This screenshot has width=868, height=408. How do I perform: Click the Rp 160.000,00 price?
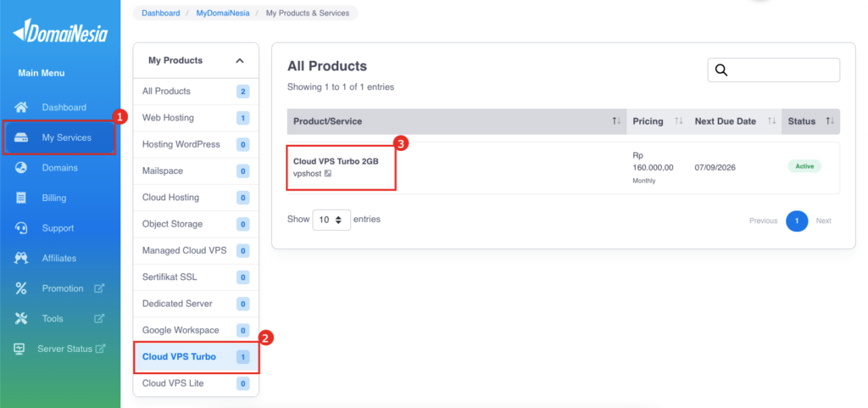[x=653, y=161]
